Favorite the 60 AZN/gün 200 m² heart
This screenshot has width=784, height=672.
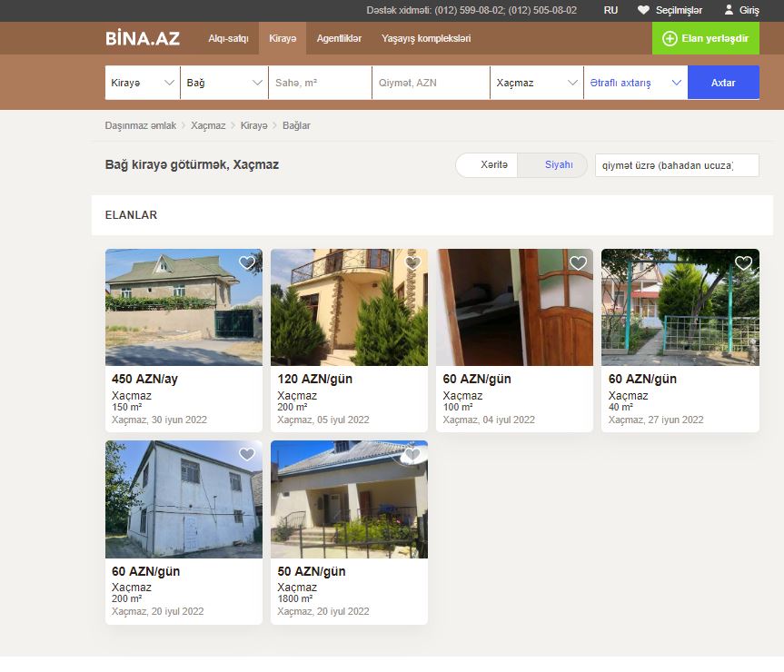click(x=247, y=454)
